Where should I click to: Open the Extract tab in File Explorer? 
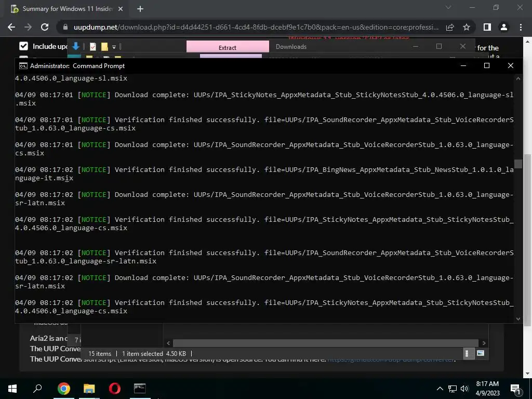coord(228,47)
